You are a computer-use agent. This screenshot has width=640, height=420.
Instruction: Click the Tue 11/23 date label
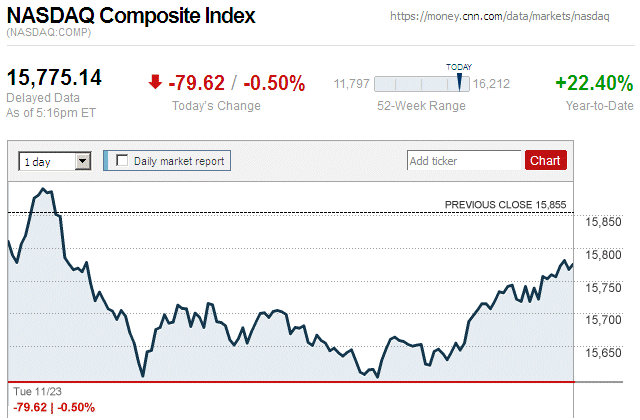coord(34,392)
